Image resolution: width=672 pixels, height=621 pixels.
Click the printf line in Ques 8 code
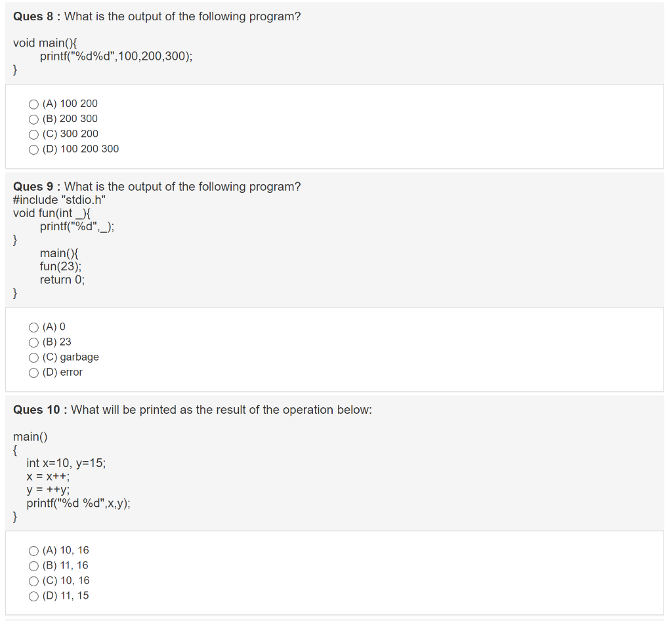point(115,56)
